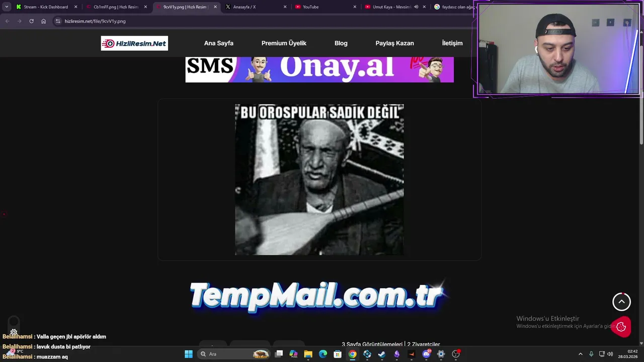
Task: Open Steam from the taskbar
Action: point(382,354)
